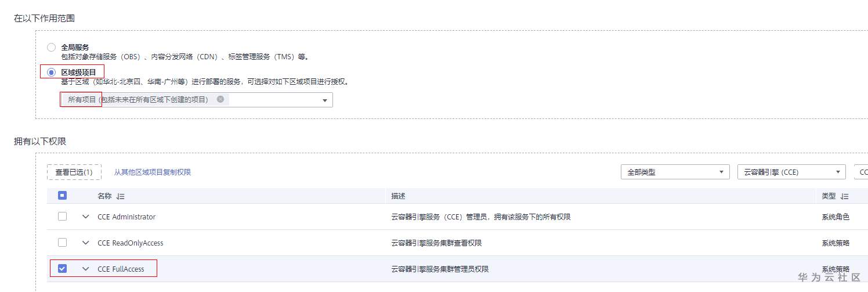Click the search field beside the service dropdown
868x292 pixels.
tap(861, 172)
